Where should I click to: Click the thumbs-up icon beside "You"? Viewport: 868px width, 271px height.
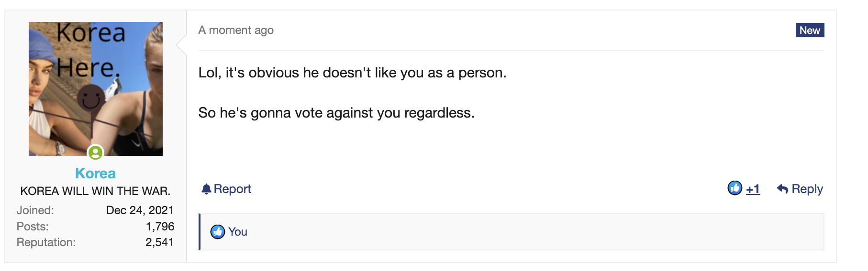click(x=218, y=232)
